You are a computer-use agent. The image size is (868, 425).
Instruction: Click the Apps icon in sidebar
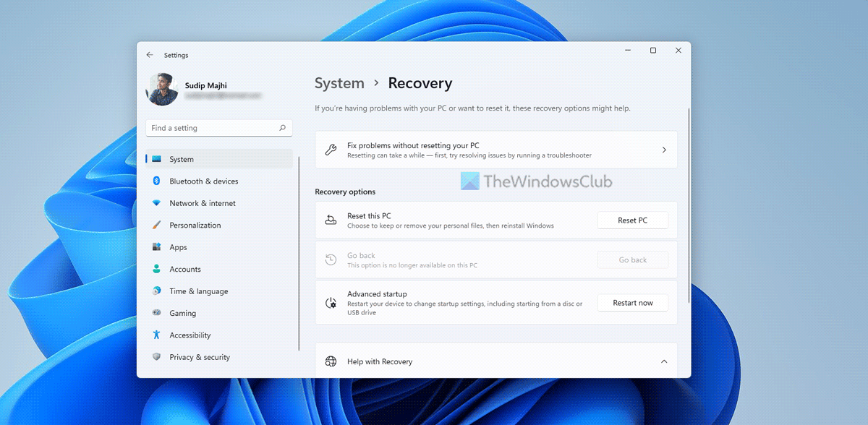(x=156, y=247)
